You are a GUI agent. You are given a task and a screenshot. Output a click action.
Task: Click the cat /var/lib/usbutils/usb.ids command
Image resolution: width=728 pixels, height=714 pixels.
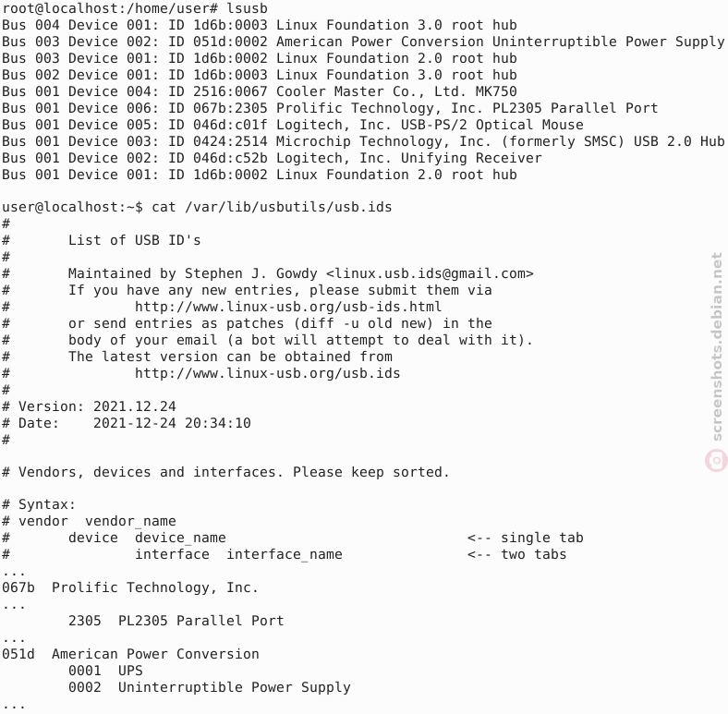point(272,207)
